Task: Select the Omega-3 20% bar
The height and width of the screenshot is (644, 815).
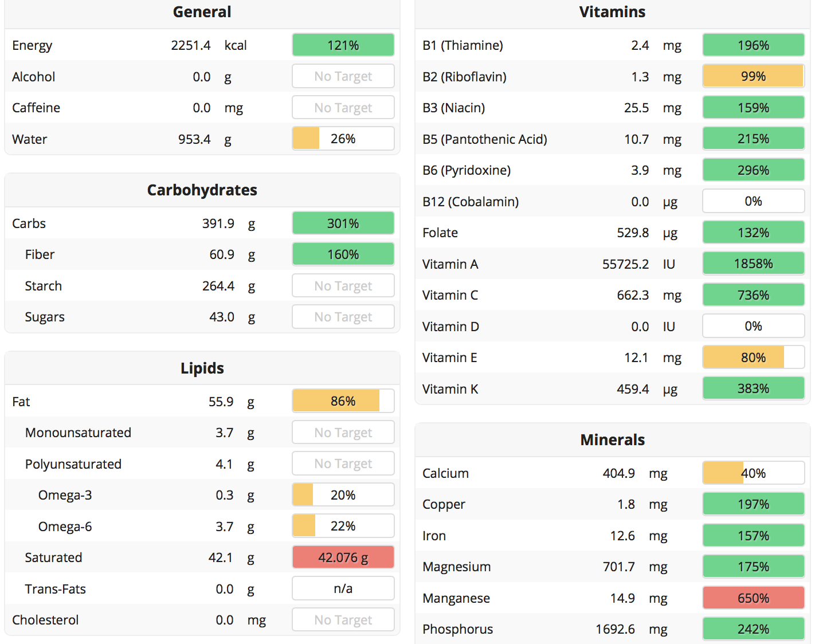Action: pos(343,495)
